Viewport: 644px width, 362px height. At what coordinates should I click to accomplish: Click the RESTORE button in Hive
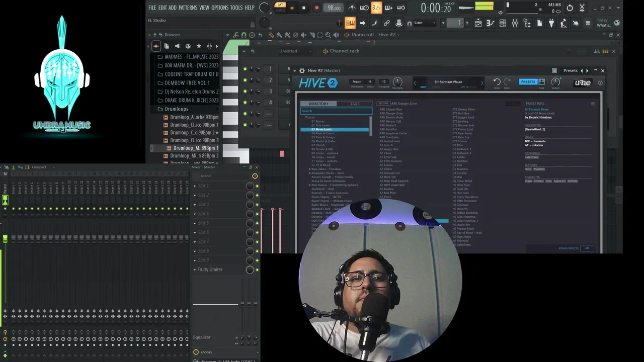coord(383,104)
